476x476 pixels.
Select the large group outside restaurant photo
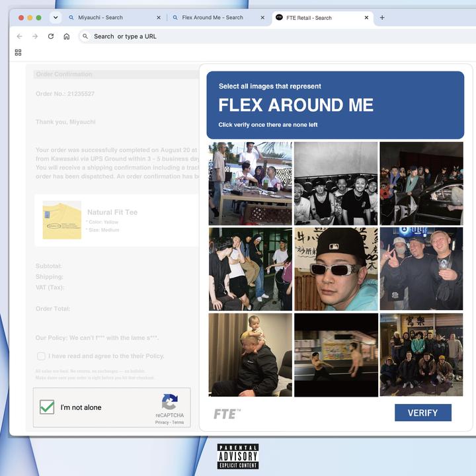421,355
